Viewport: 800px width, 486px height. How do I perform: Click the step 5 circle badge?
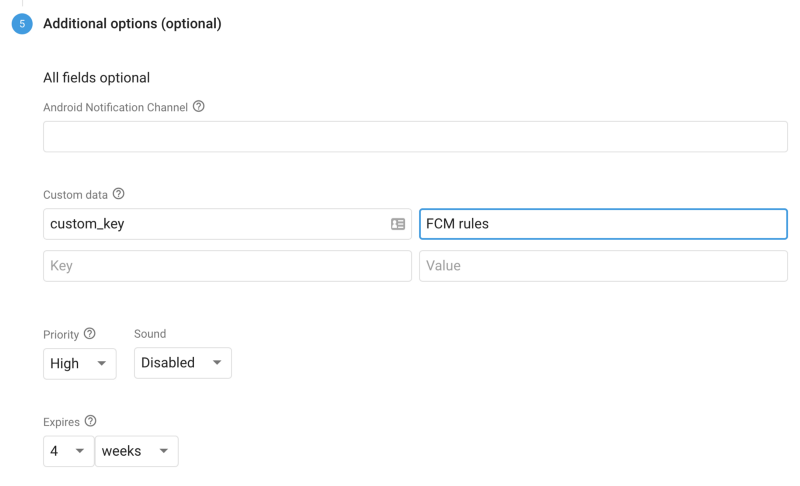pos(22,24)
